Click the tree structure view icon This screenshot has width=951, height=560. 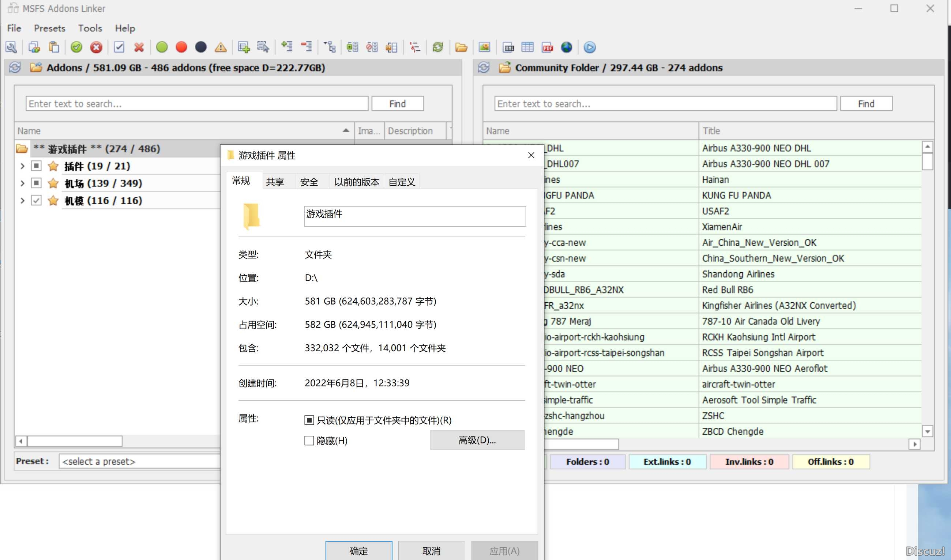click(330, 47)
